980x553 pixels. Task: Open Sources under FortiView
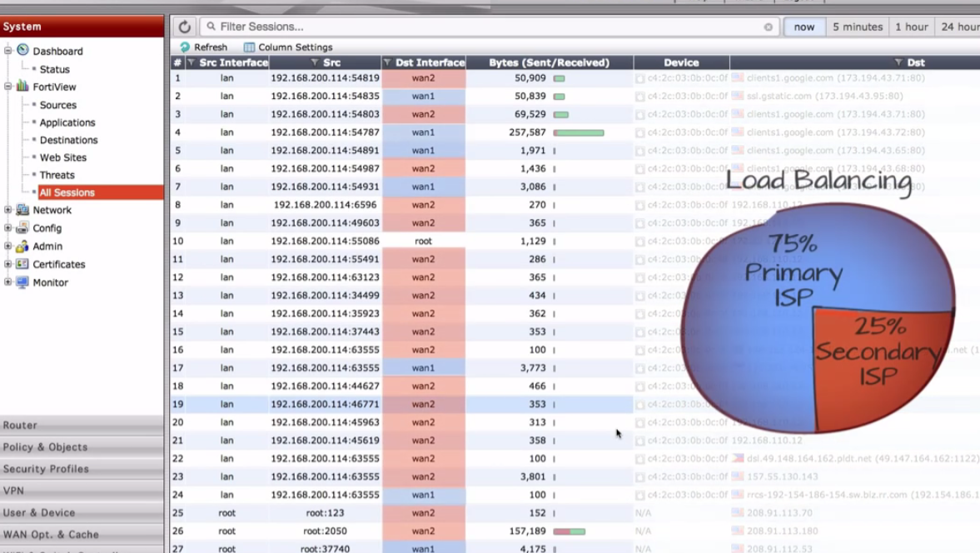click(58, 105)
